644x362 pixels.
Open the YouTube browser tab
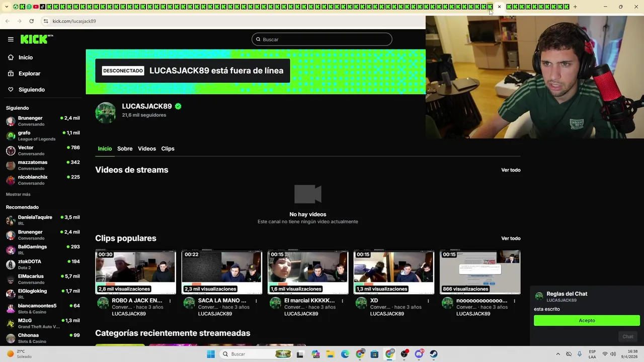pos(36,7)
